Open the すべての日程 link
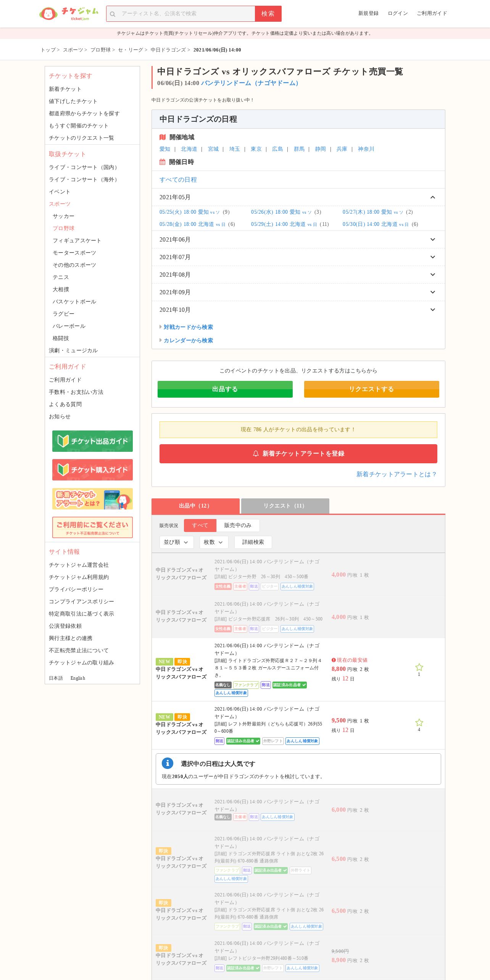The image size is (490, 980). pyautogui.click(x=178, y=180)
